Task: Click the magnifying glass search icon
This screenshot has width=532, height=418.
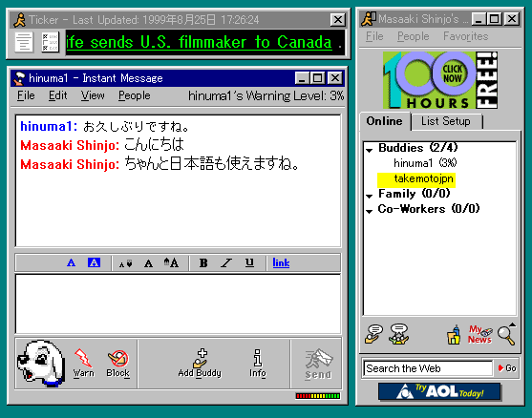Action: pyautogui.click(x=505, y=336)
